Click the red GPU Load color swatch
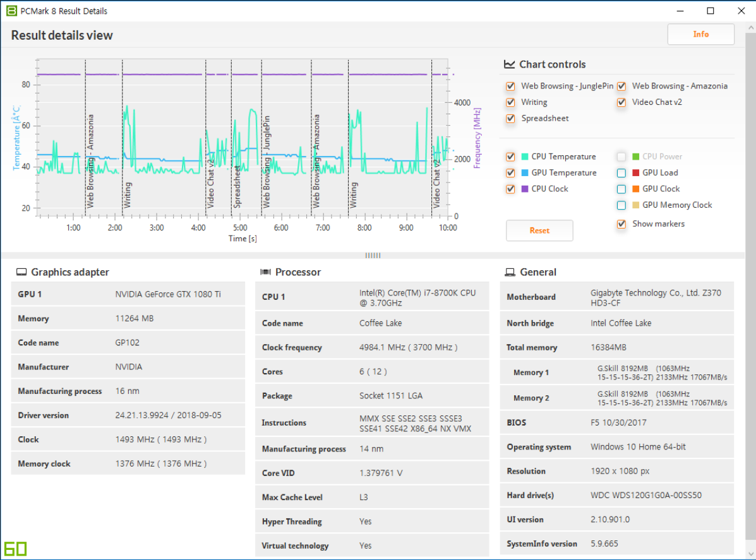This screenshot has height=560, width=756. tap(636, 173)
